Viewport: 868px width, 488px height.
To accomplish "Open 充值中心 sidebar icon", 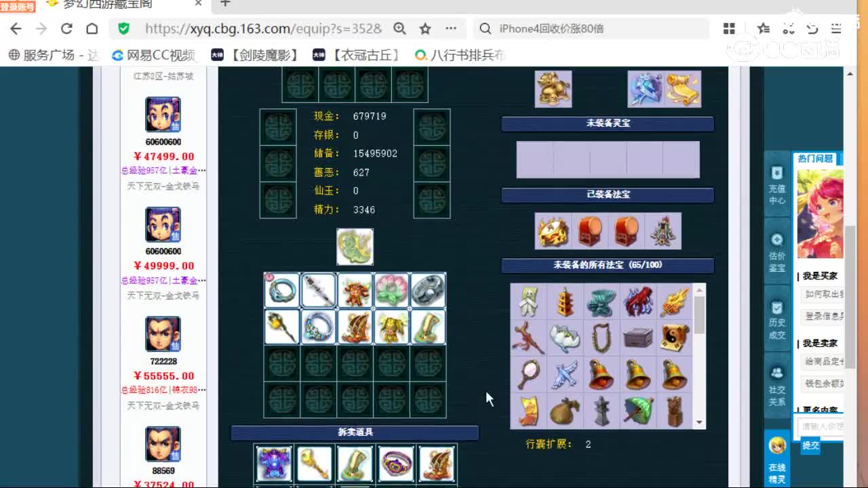I will point(776,186).
